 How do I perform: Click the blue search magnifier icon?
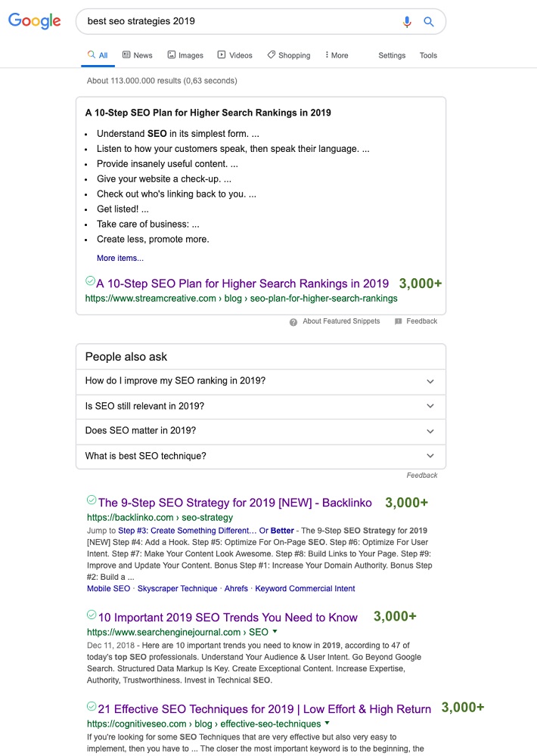pos(429,22)
